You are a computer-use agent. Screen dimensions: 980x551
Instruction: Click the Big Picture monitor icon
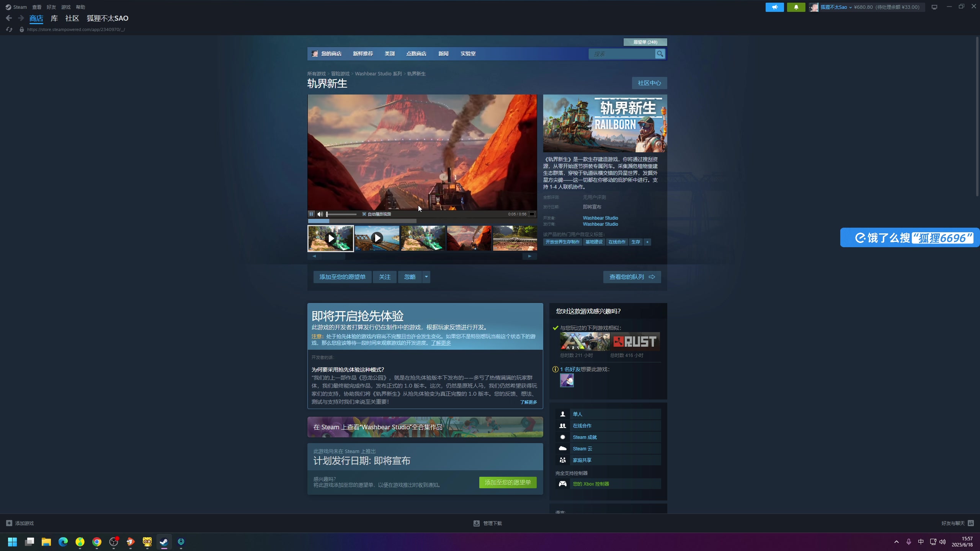coord(934,7)
